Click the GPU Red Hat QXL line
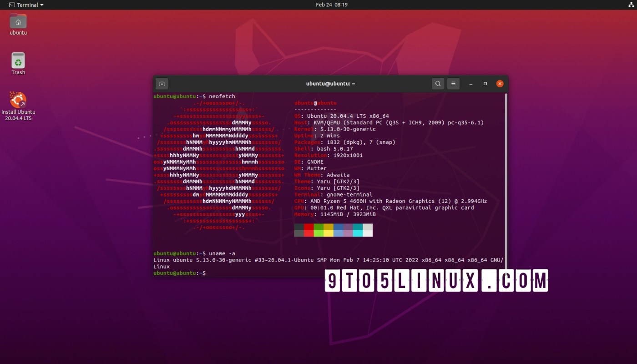The height and width of the screenshot is (364, 637). pos(384,207)
